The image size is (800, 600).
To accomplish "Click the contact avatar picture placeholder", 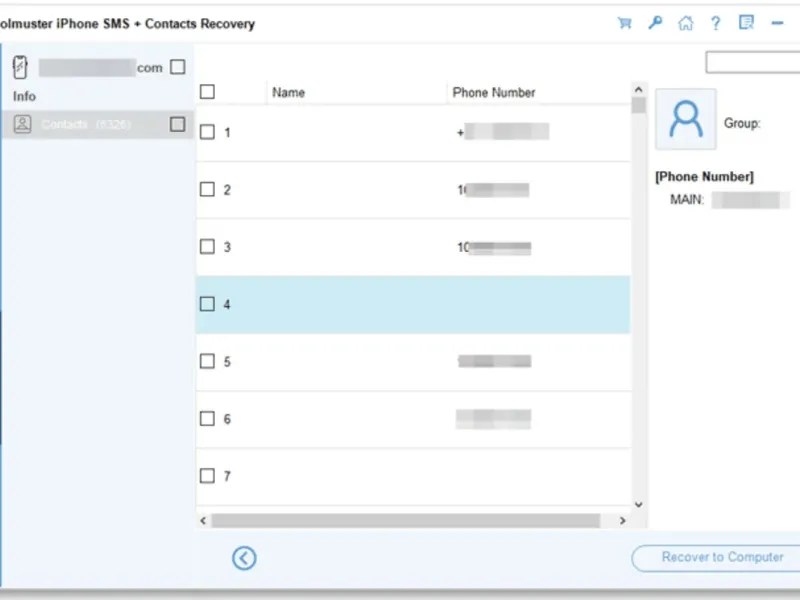I will (x=686, y=119).
